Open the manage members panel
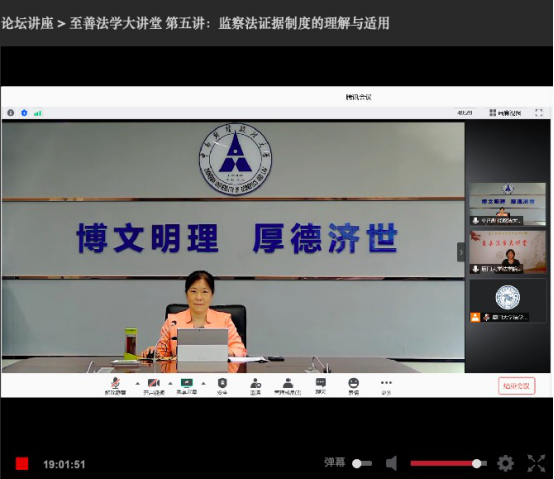554x479 pixels. coord(288,386)
